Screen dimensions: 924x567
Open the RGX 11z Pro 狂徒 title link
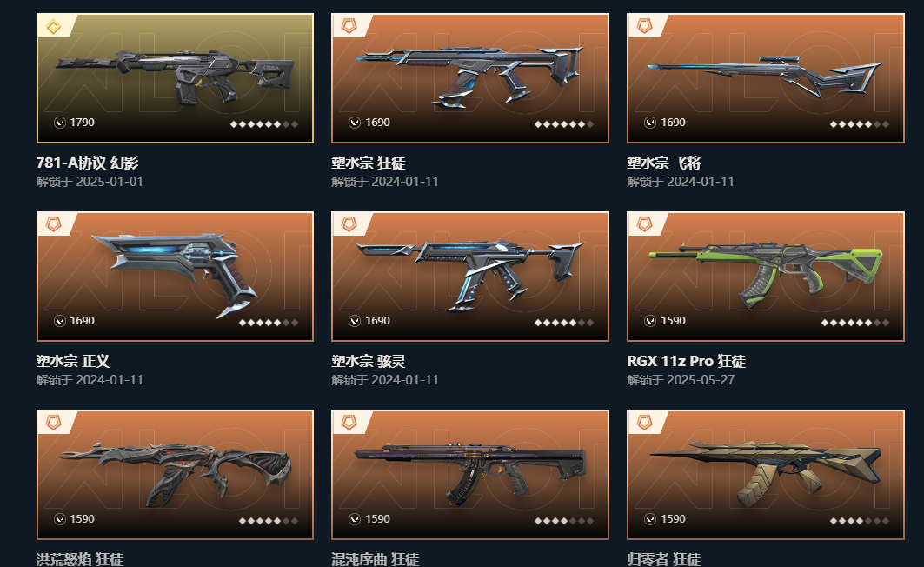[687, 361]
